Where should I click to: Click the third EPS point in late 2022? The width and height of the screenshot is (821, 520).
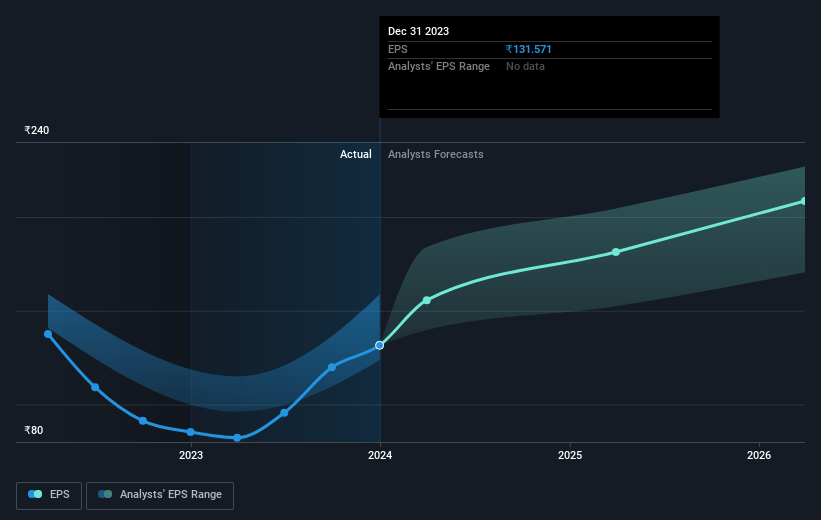point(143,421)
